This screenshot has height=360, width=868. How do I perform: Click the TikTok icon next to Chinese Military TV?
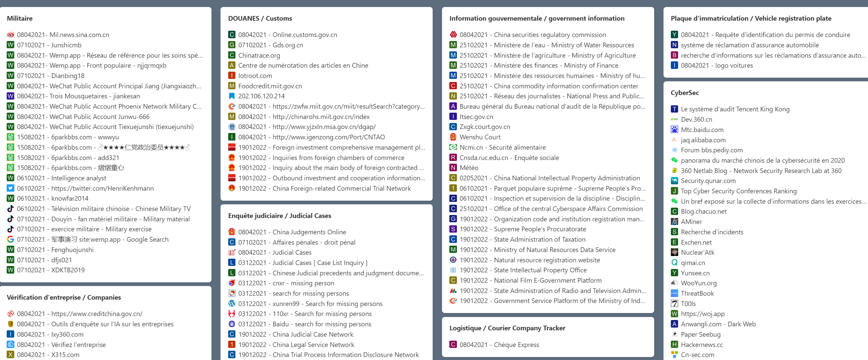(x=10, y=209)
